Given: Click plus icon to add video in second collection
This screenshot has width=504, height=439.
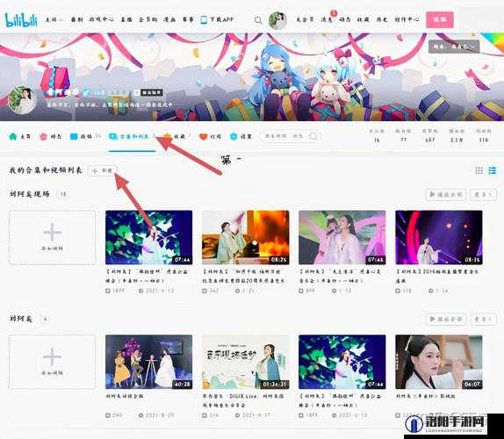Looking at the screenshot, I should pos(52,356).
